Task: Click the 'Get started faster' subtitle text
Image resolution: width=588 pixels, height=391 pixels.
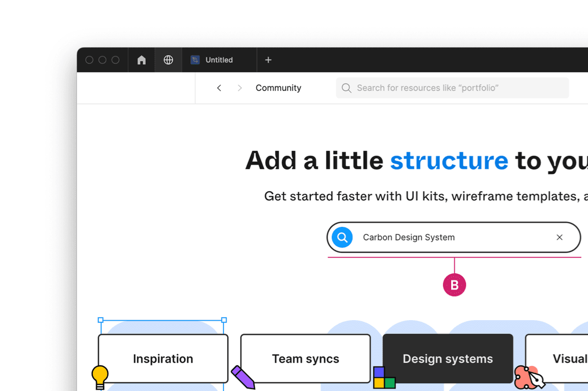Action: click(426, 196)
